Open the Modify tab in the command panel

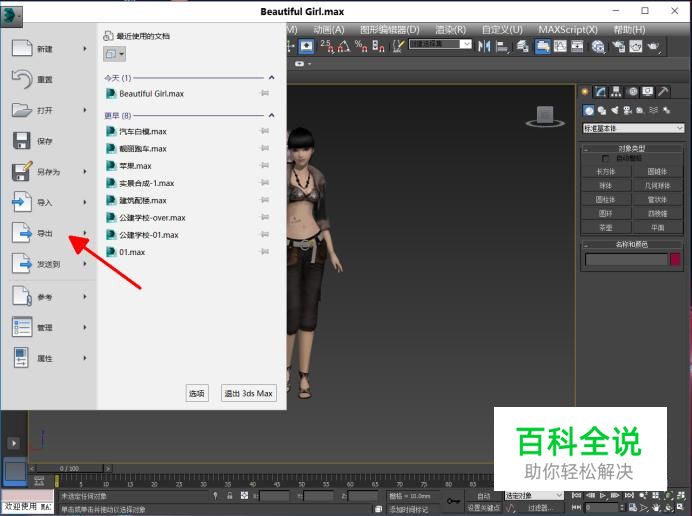[601, 91]
